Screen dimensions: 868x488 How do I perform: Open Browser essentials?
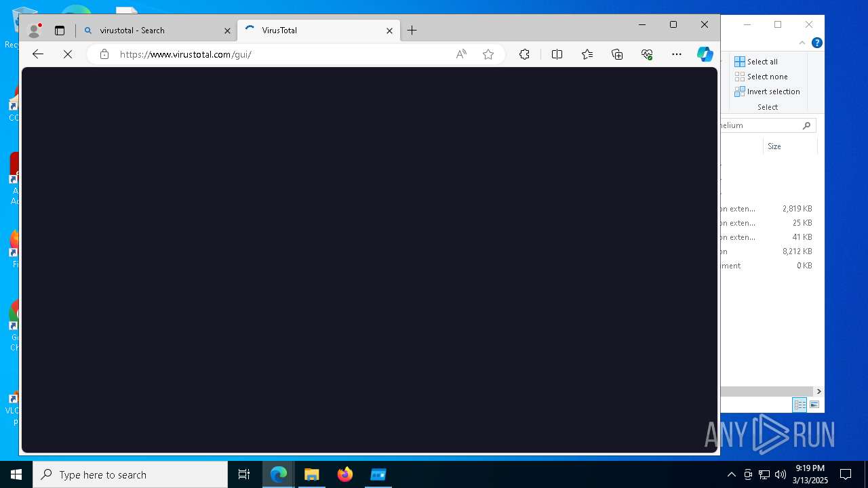[647, 54]
